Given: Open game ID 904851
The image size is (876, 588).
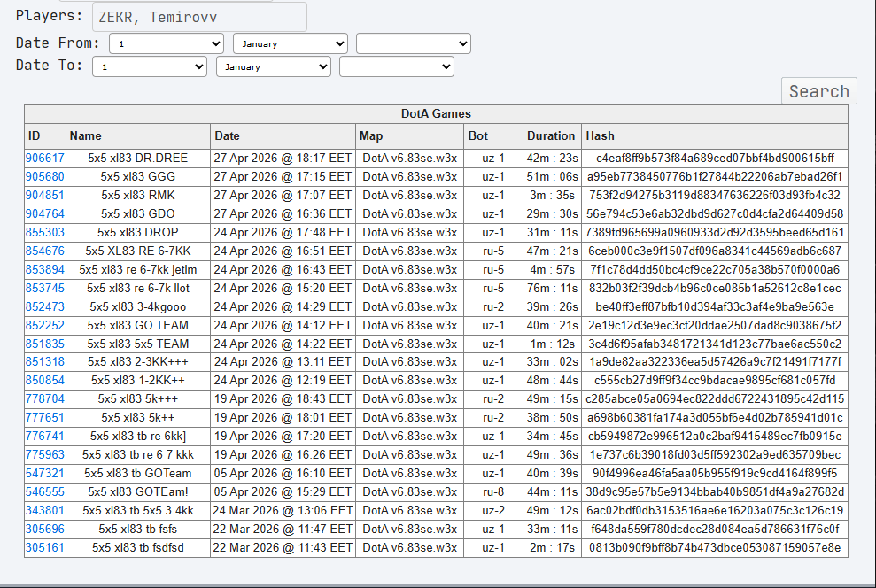Looking at the screenshot, I should [44, 195].
